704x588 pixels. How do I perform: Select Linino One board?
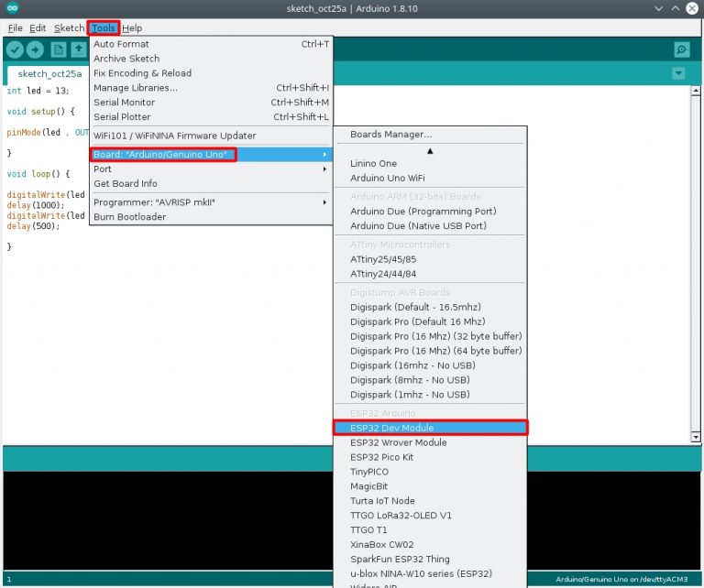tap(430, 163)
